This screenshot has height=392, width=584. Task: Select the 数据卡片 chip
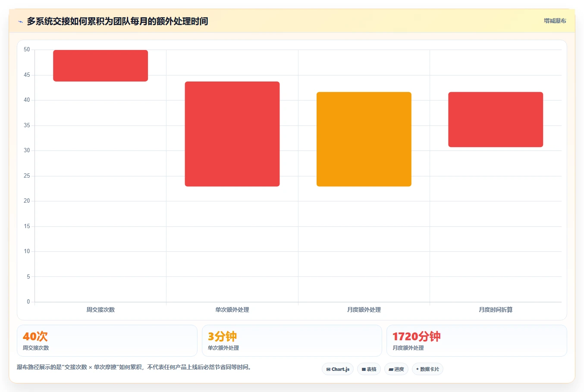tap(427, 369)
